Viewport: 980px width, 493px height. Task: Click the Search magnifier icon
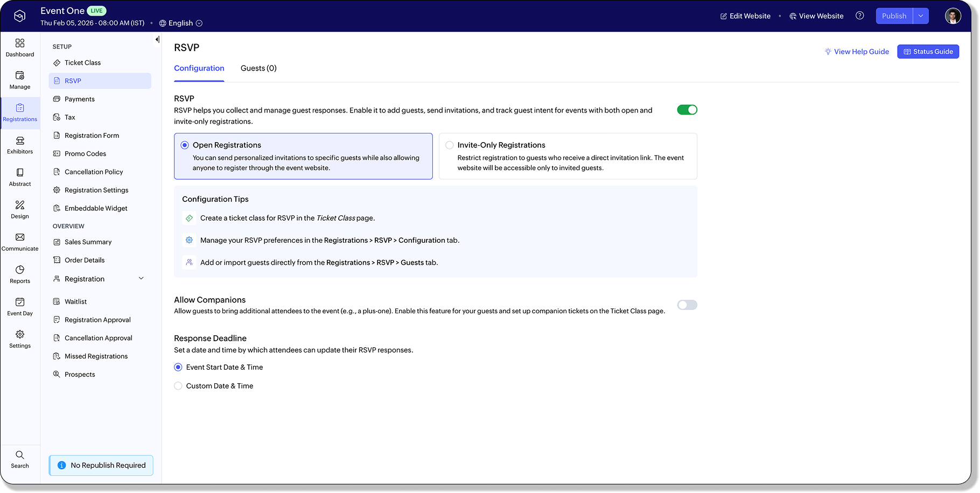pos(20,455)
